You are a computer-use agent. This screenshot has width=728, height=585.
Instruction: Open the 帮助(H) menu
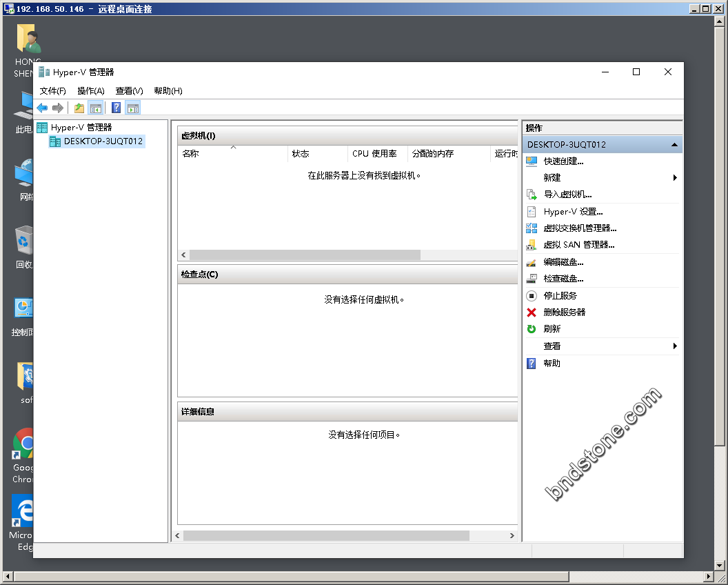tap(168, 91)
